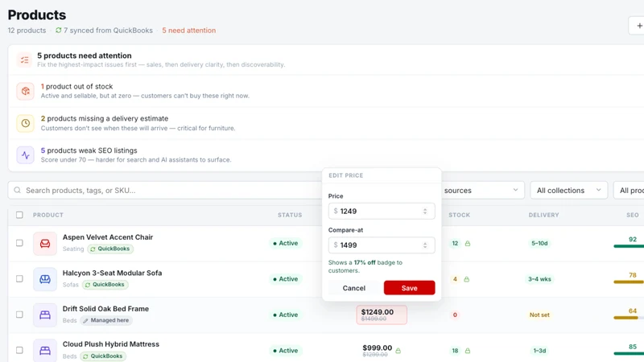Click the 'Aspen Velvet Accent Chair' product name
Viewport: 644px width, 362px height.
(x=108, y=237)
